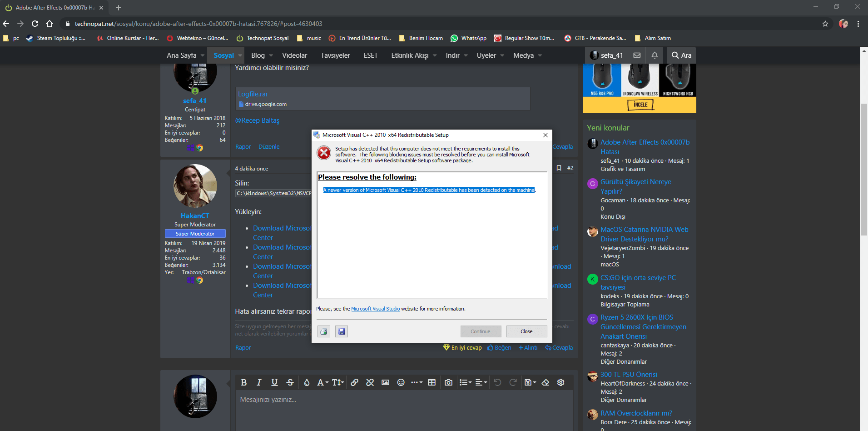Image resolution: width=868 pixels, height=431 pixels.
Task: Insert a table in the reply editor
Action: point(432,382)
